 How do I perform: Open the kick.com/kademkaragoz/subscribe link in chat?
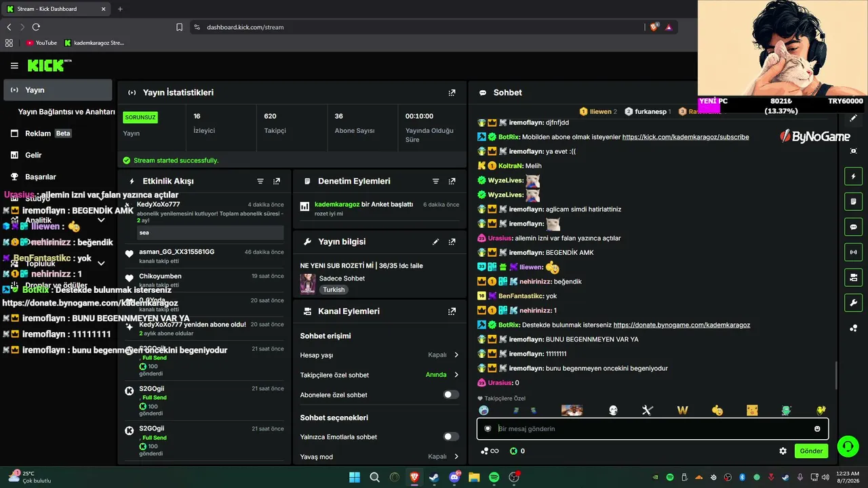[686, 137]
